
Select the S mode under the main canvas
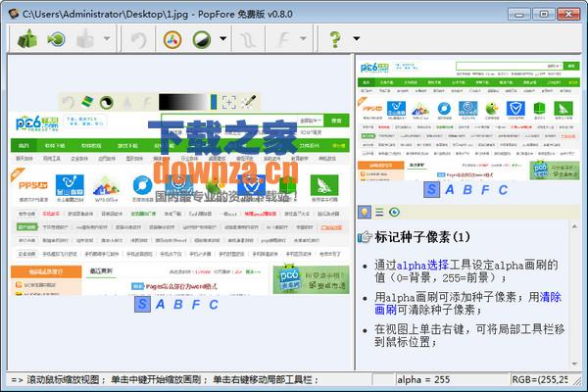(142, 304)
